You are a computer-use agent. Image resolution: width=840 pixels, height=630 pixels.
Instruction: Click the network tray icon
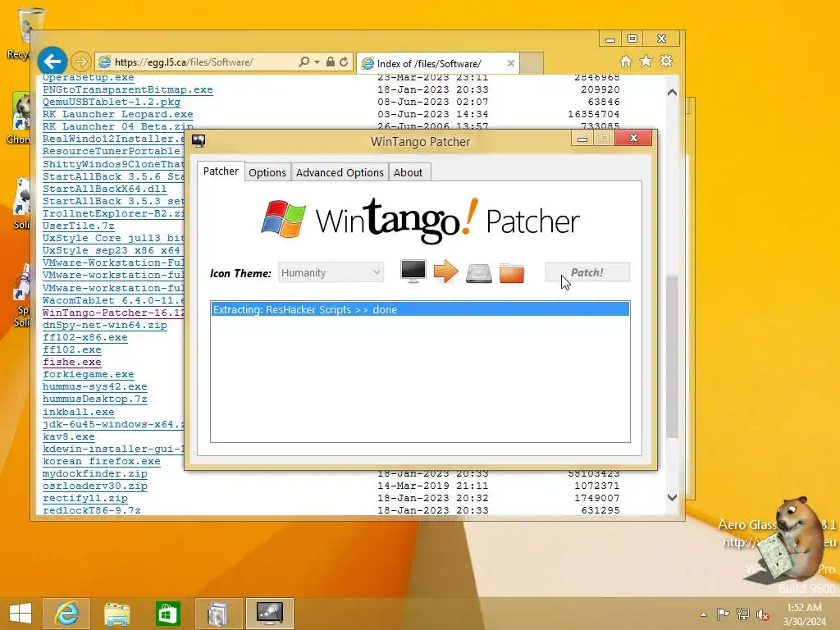[x=743, y=614]
